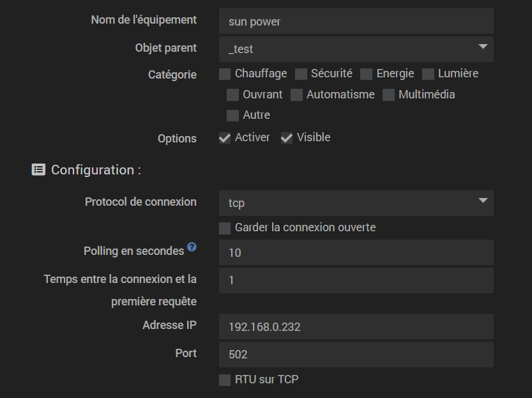
Task: Uncheck the Activer option
Action: [225, 138]
